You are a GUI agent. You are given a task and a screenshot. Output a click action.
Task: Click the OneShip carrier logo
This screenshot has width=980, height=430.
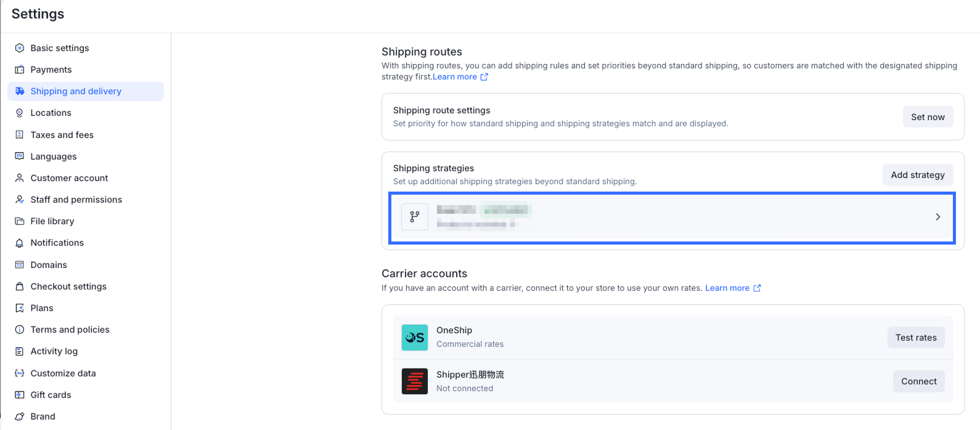point(415,338)
